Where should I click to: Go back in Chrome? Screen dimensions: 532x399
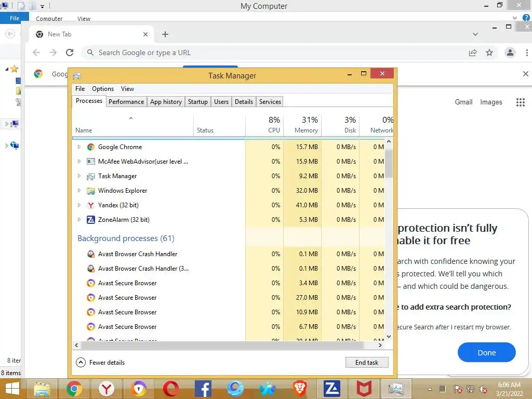[x=36, y=52]
